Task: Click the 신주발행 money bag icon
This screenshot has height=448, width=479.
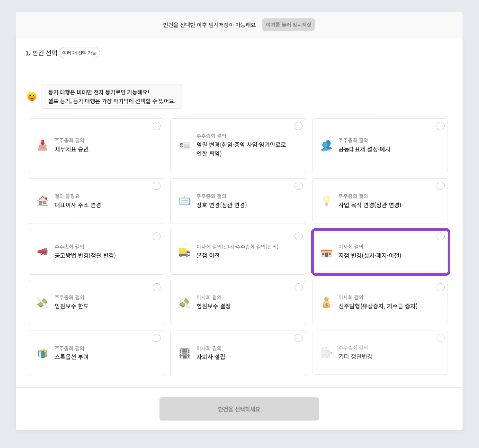Action: [326, 303]
